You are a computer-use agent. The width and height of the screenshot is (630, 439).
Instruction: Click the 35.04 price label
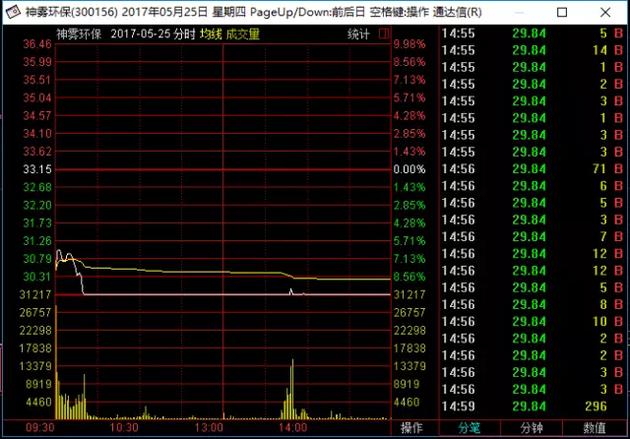point(37,98)
